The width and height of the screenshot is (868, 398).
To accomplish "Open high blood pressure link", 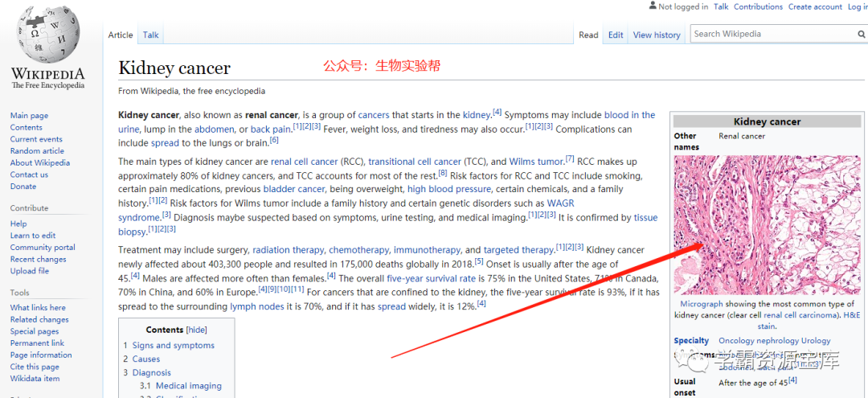I will (449, 189).
